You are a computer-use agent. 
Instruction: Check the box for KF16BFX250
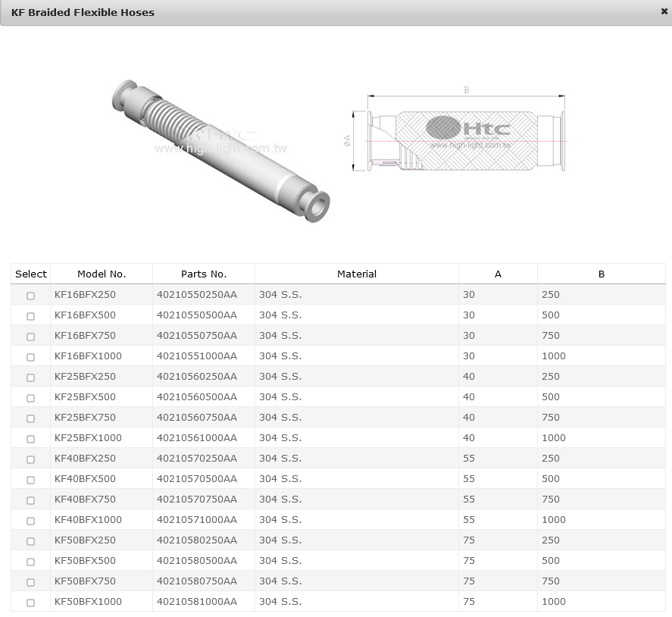pyautogui.click(x=31, y=296)
